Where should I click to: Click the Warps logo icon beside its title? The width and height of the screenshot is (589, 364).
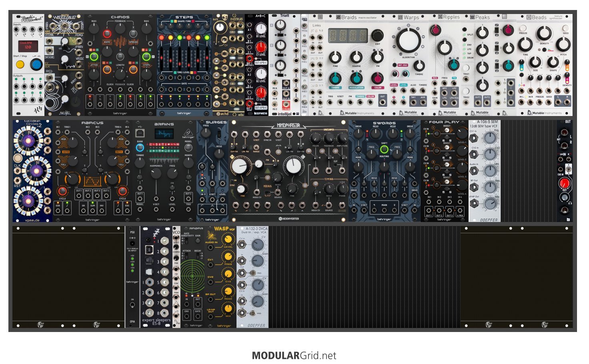pos(401,17)
